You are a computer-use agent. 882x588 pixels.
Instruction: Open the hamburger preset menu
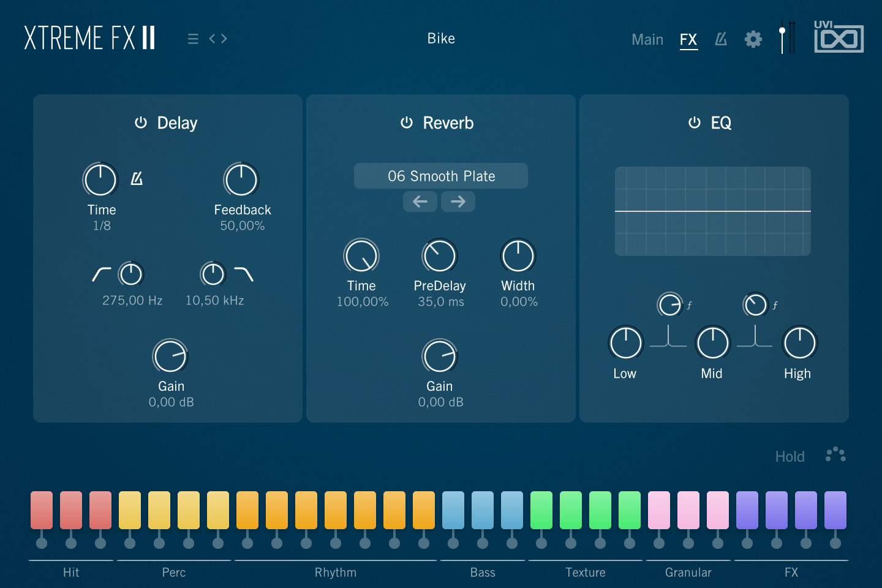(193, 39)
